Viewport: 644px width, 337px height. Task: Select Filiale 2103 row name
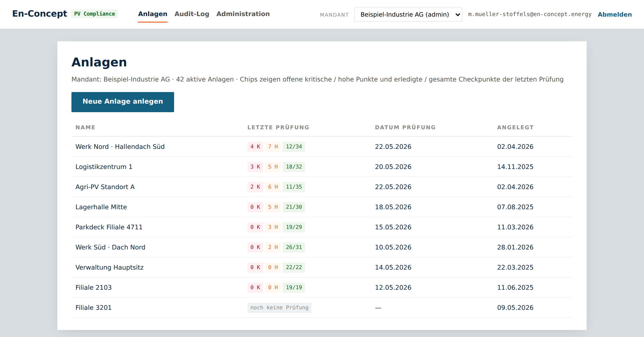pyautogui.click(x=94, y=287)
